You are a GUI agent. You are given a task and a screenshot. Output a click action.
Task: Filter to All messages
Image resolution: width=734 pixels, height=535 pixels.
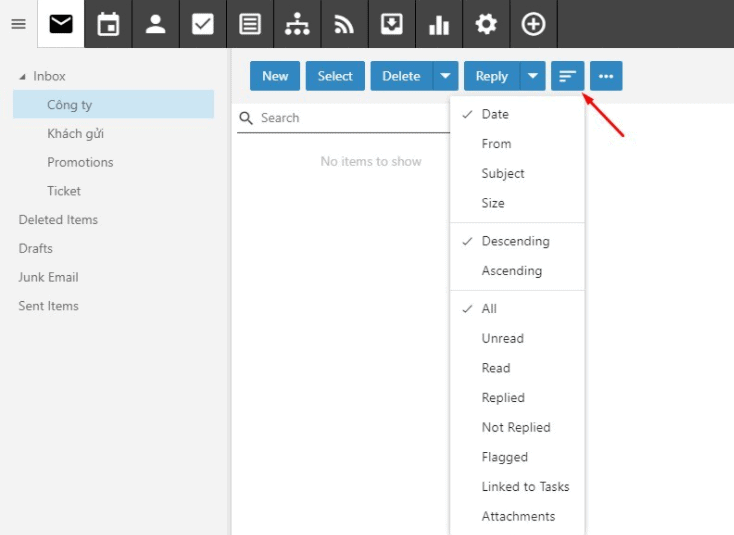517,309
